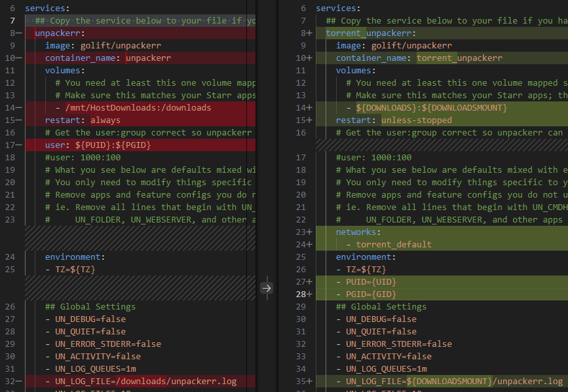
Task: Click '- UN_DEBUG=false' in left pane
Action: coord(85,319)
